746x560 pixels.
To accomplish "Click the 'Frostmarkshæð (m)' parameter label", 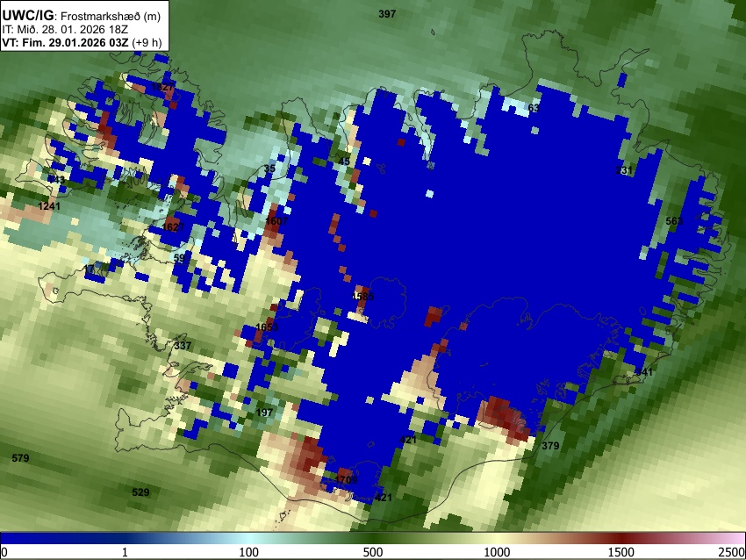I will point(111,16).
